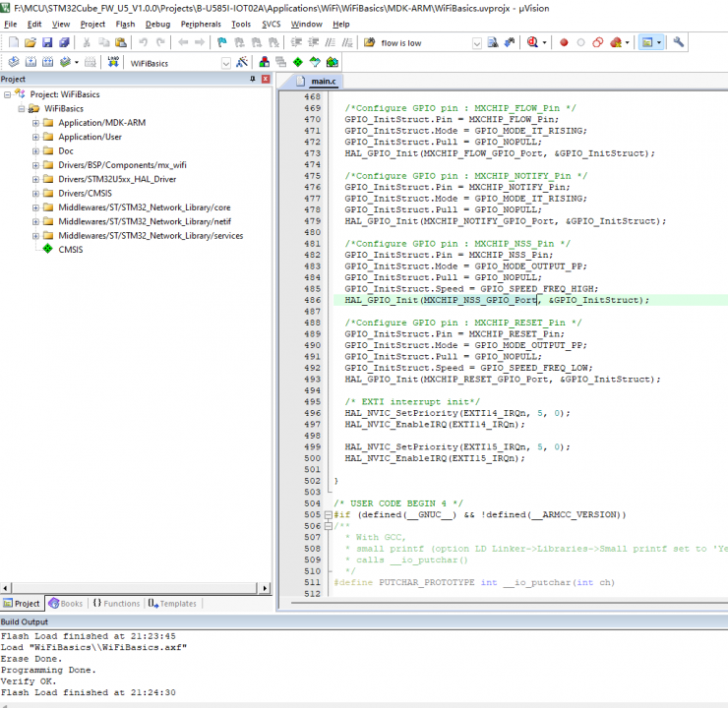Collapse the #if block at line 505
The image size is (728, 708).
[329, 515]
